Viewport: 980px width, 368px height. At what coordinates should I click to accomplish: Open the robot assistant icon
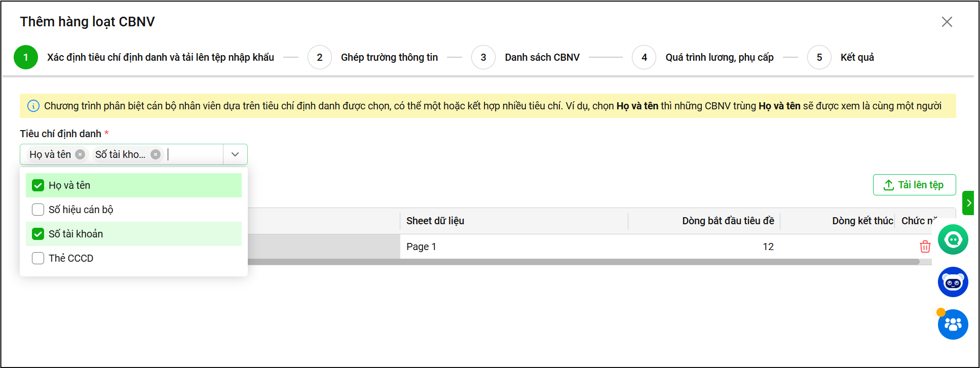[953, 282]
